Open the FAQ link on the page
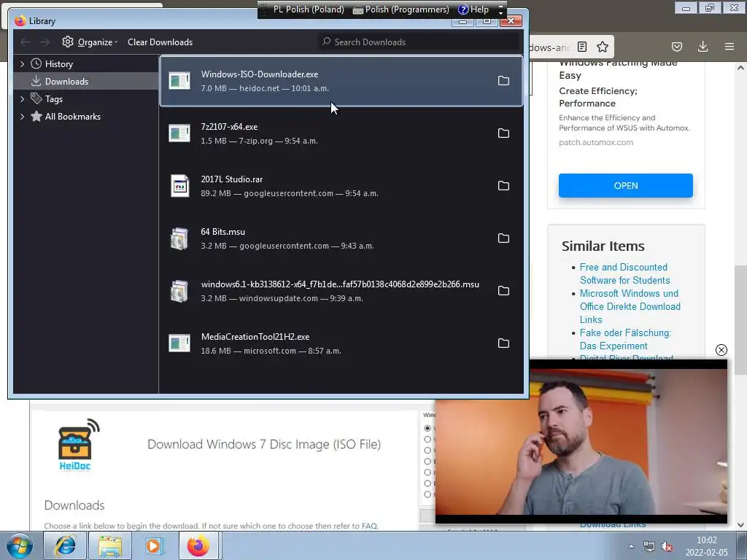This screenshot has height=560, width=747. tap(369, 526)
